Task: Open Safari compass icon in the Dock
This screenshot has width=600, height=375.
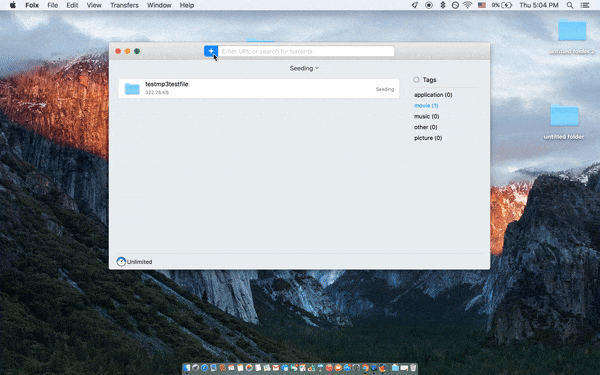Action: [204, 368]
